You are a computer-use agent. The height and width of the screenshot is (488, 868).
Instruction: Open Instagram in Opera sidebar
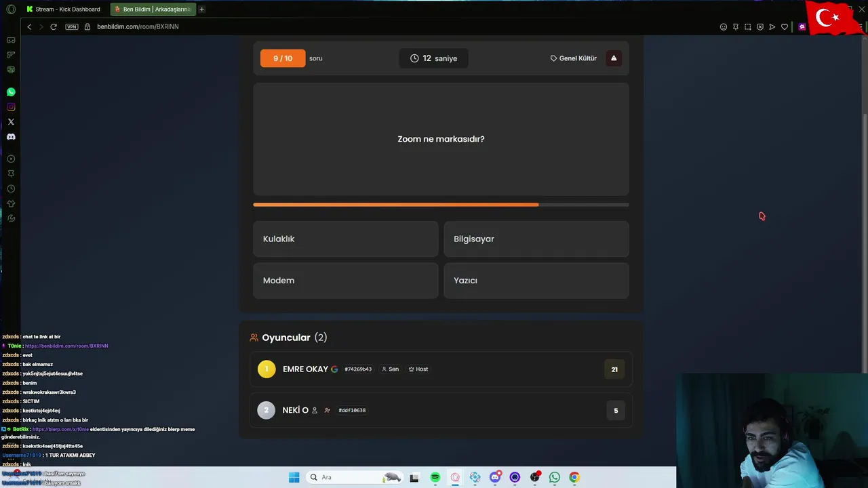[x=11, y=106]
